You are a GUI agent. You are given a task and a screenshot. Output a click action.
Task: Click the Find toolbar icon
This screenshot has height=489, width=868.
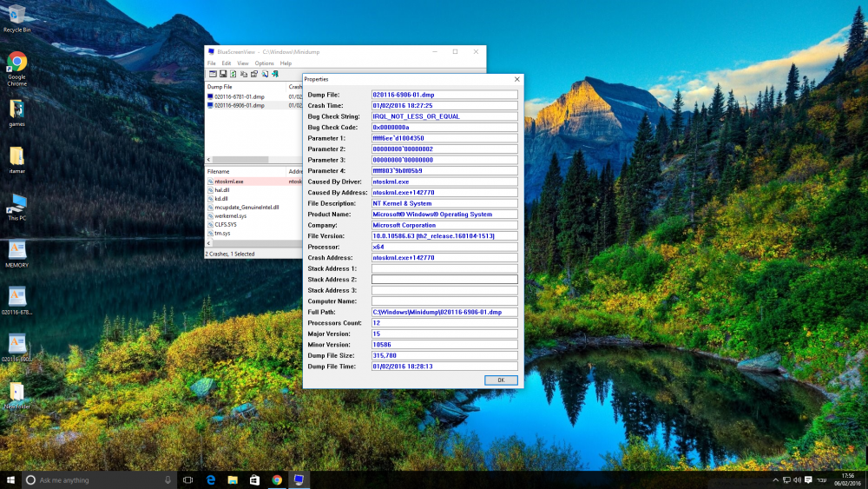tap(265, 74)
